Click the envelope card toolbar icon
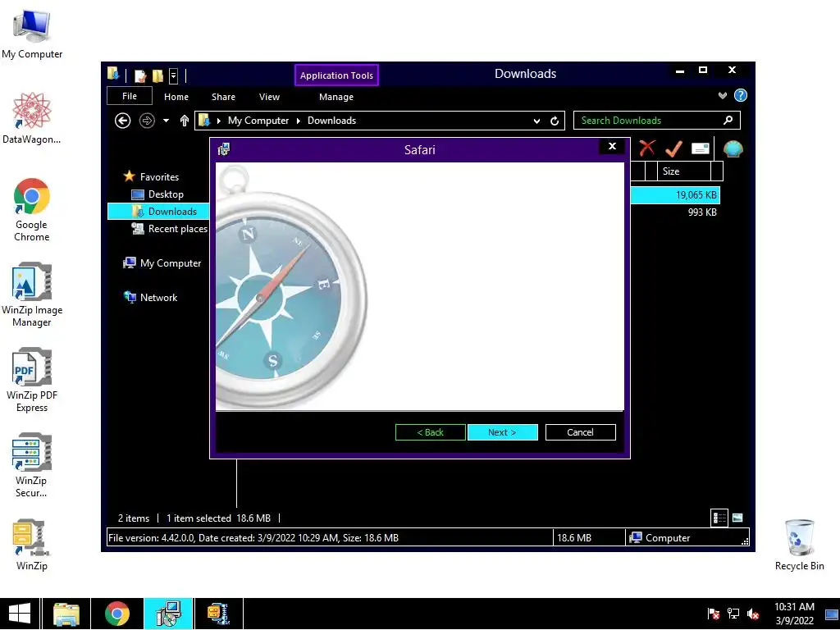The width and height of the screenshot is (840, 630). tap(701, 148)
